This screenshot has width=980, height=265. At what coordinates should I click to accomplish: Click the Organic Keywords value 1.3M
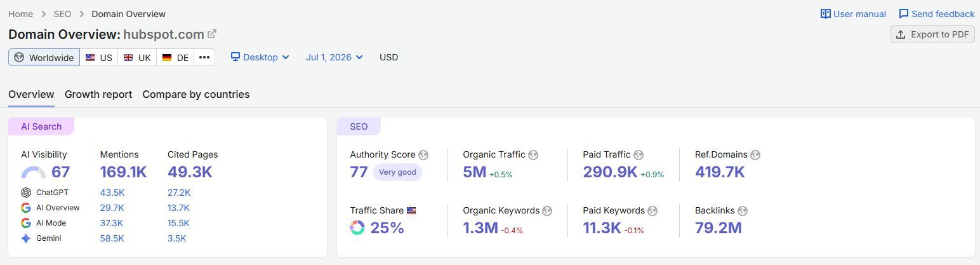[480, 228]
